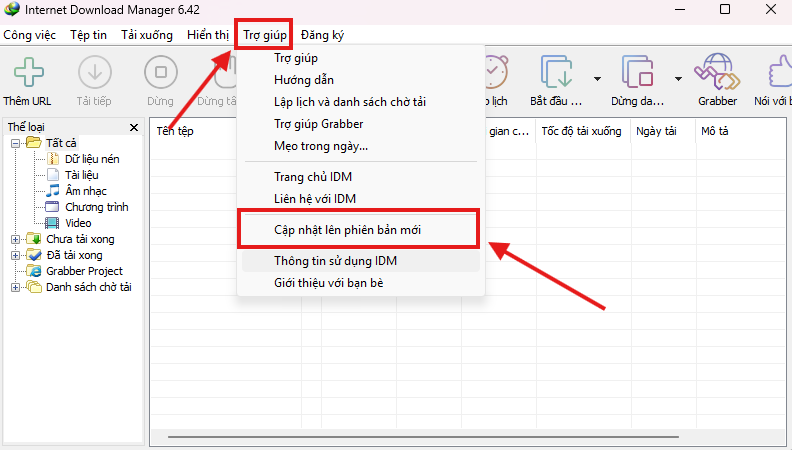
Task: Select the Chương trình window icon
Action: tap(52, 207)
